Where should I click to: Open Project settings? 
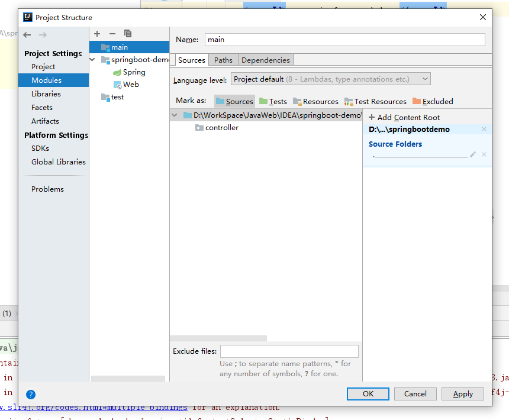tap(43, 67)
